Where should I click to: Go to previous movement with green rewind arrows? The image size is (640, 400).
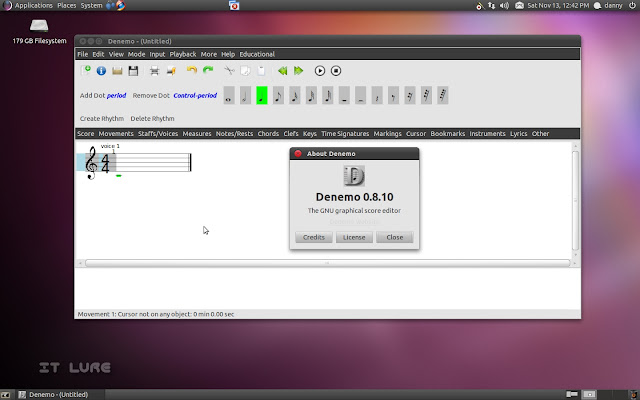[282, 71]
